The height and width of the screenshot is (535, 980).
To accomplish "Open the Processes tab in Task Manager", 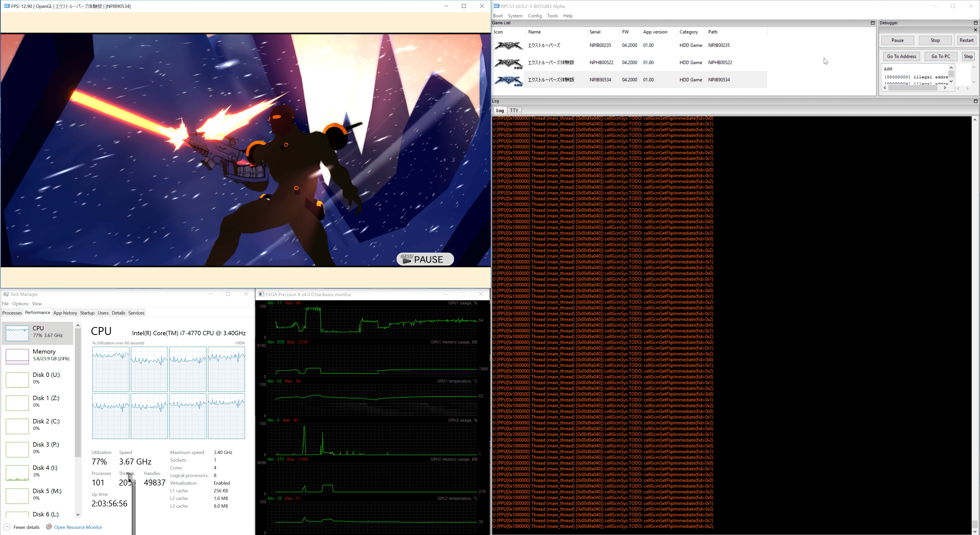I will (12, 313).
